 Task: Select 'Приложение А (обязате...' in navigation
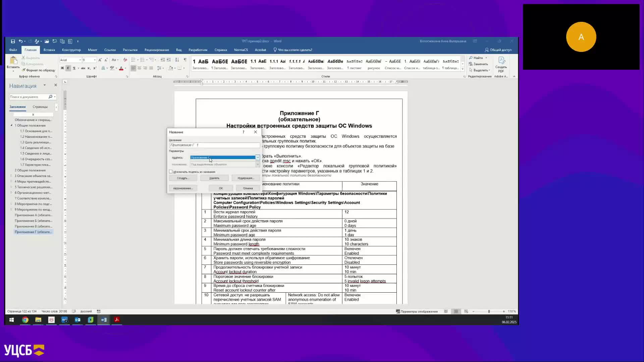coord(33,215)
